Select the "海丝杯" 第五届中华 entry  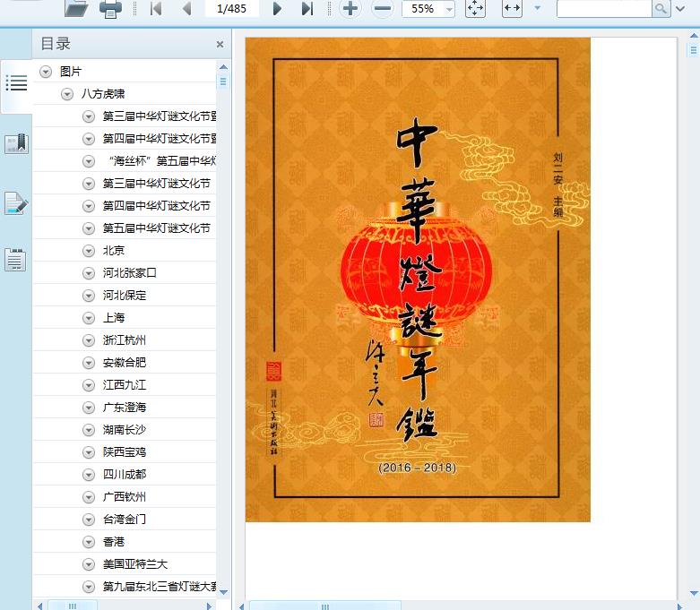(x=162, y=160)
